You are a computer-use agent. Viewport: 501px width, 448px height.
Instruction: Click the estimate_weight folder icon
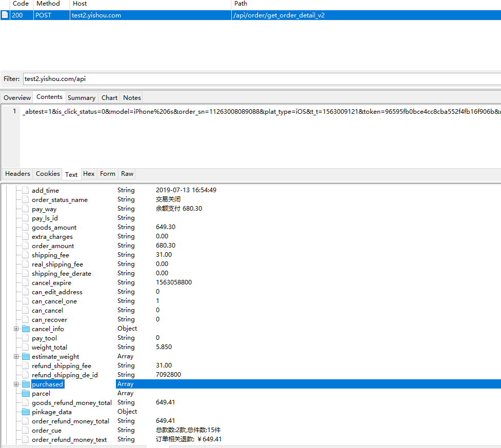pyautogui.click(x=26, y=356)
